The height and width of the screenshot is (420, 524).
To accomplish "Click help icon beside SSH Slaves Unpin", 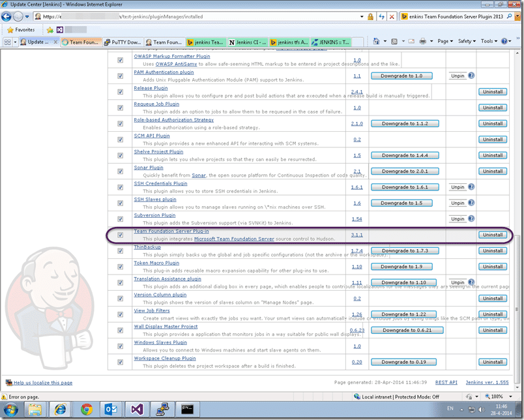I will coord(471,203).
